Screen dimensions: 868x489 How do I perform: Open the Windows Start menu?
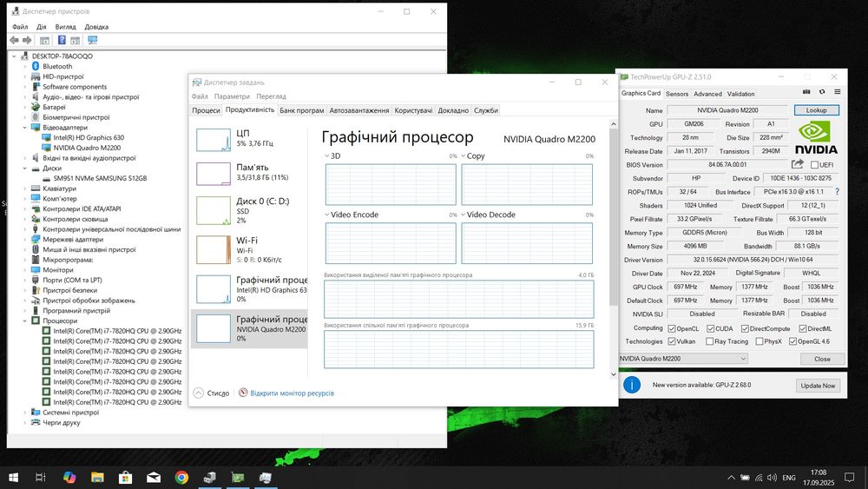coord(13,477)
